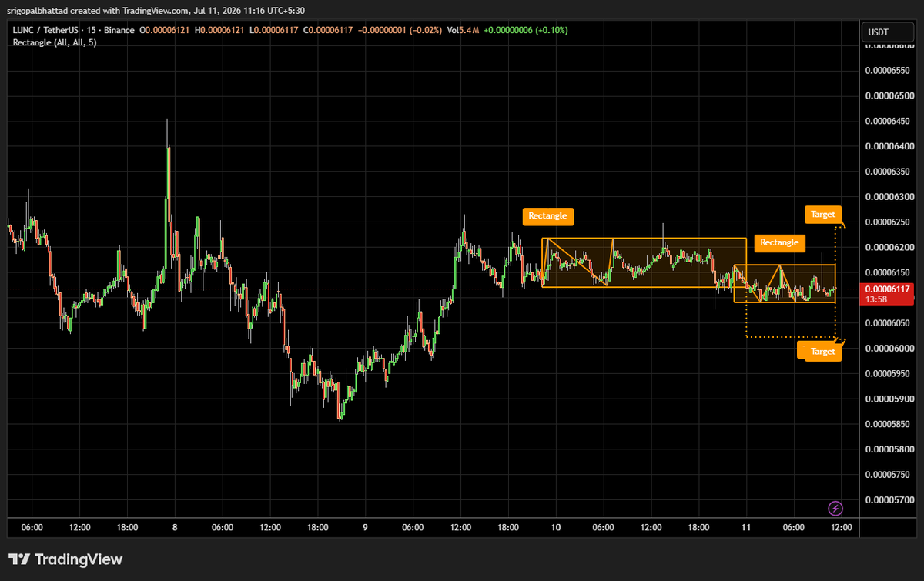Click the 0.00006400 price axis label

(889, 146)
